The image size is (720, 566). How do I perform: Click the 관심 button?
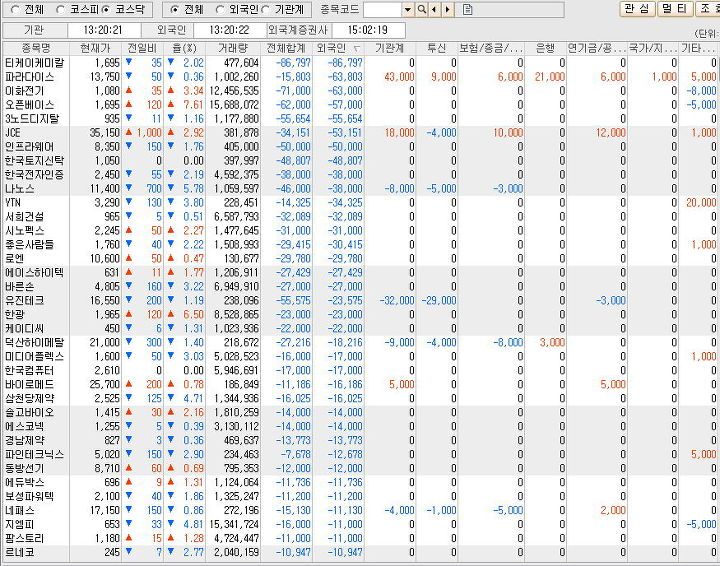[x=637, y=9]
